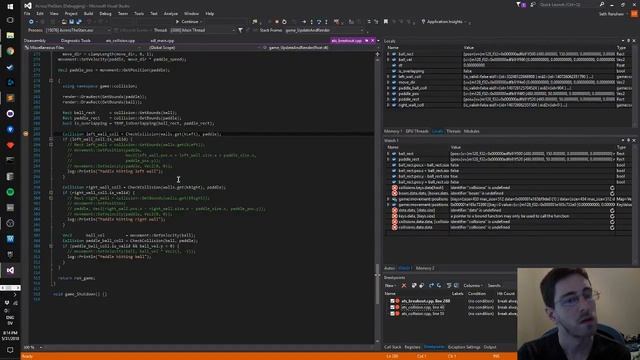The image size is (640, 360).
Task: Open the Registers tab
Action: pos(412,347)
